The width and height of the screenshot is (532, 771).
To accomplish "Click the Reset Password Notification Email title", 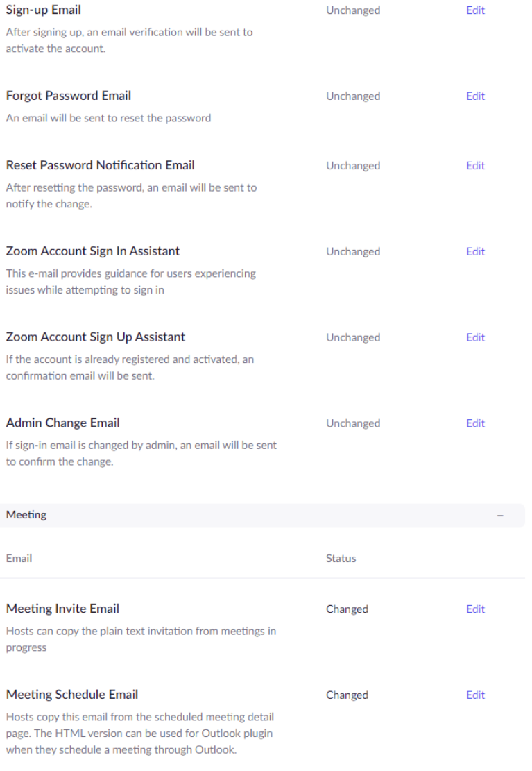I will click(100, 165).
